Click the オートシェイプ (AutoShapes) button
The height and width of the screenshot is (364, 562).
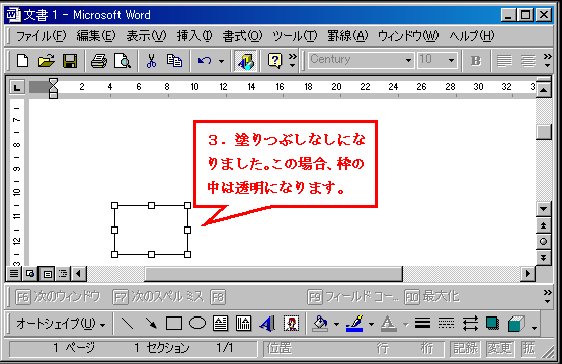(x=60, y=324)
